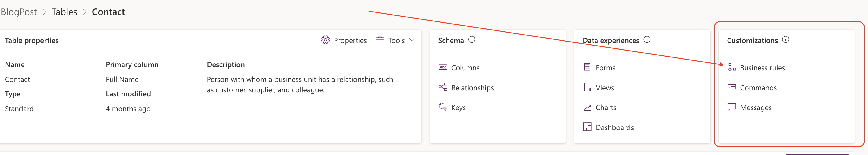
Task: Click the Forms icon under Data experiences
Action: [x=587, y=67]
